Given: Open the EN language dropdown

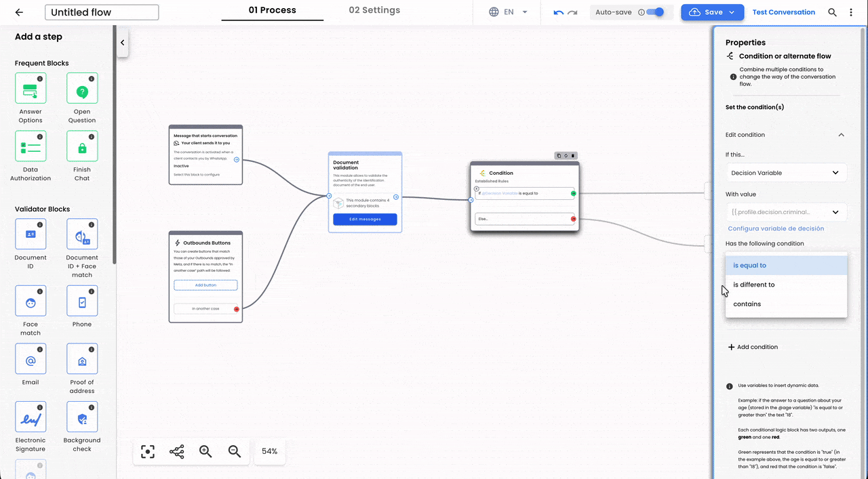Looking at the screenshot, I should coord(508,12).
